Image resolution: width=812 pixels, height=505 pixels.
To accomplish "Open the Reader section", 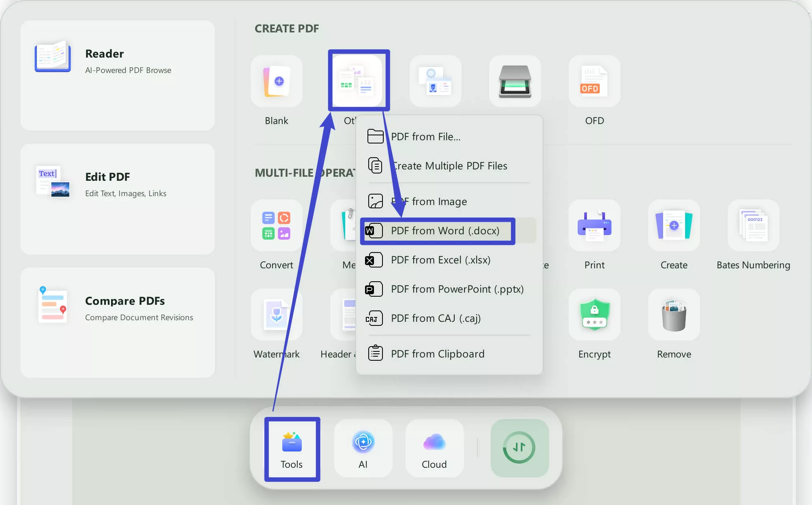I will [117, 61].
